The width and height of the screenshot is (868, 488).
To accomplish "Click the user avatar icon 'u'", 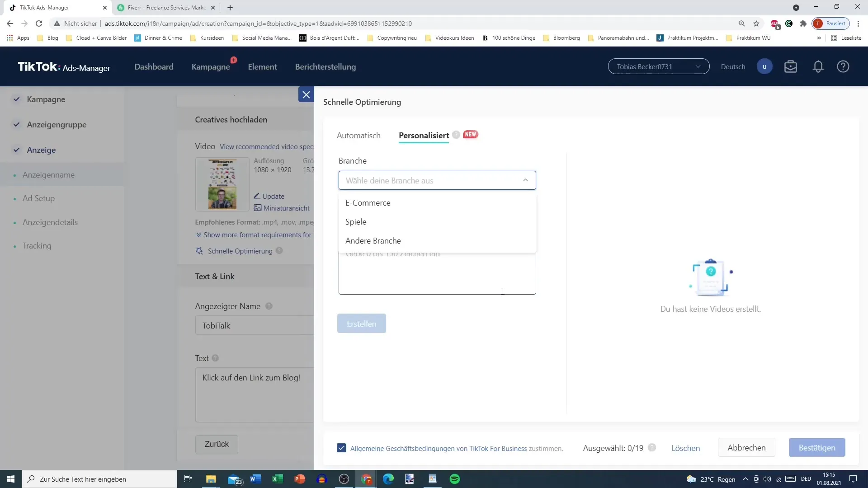I will pyautogui.click(x=764, y=67).
